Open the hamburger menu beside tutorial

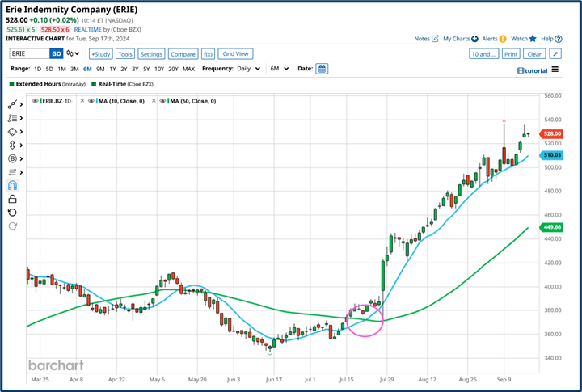(555, 70)
